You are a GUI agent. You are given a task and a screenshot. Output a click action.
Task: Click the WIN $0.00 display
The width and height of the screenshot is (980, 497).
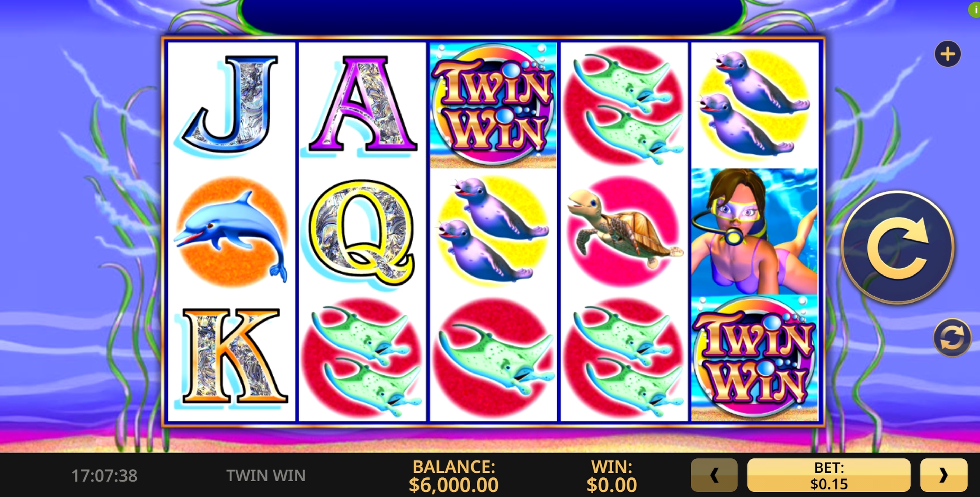612,476
